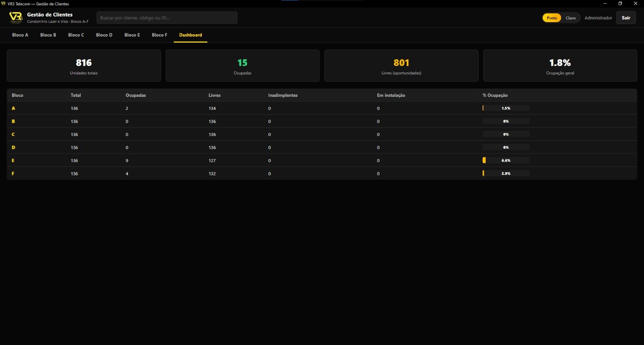Click the 6.6% occupancy bar for block E
Screen dimensions: 644x345
tap(506, 160)
